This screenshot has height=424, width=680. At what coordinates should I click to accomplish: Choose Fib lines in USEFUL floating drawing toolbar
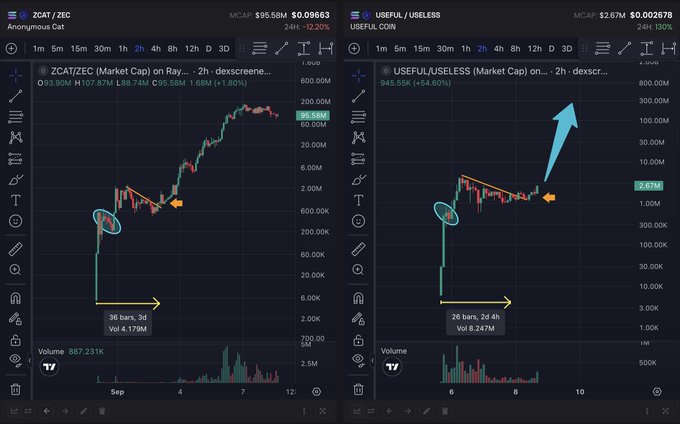point(602,49)
